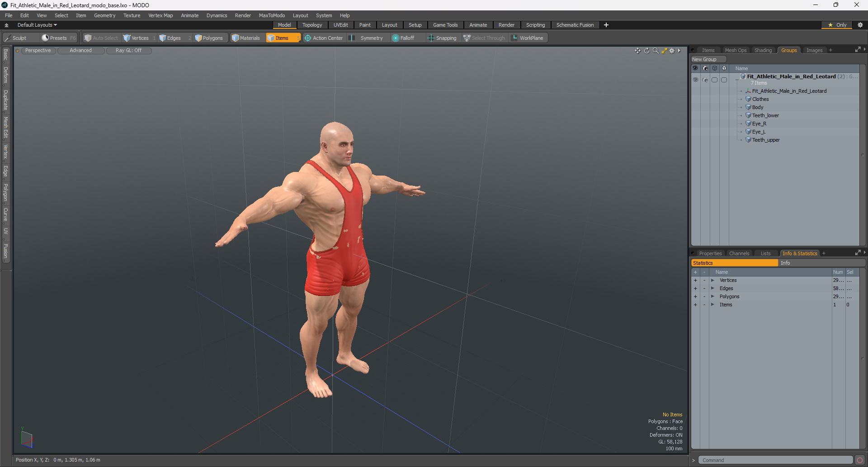The width and height of the screenshot is (868, 467).
Task: Toggle third column checkbox of the group row
Action: pyautogui.click(x=715, y=80)
